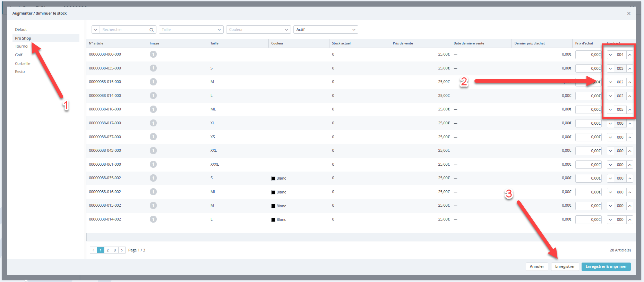The height and width of the screenshot is (282, 644).
Task: Open the Taille filter dropdown
Action: pyautogui.click(x=191, y=30)
